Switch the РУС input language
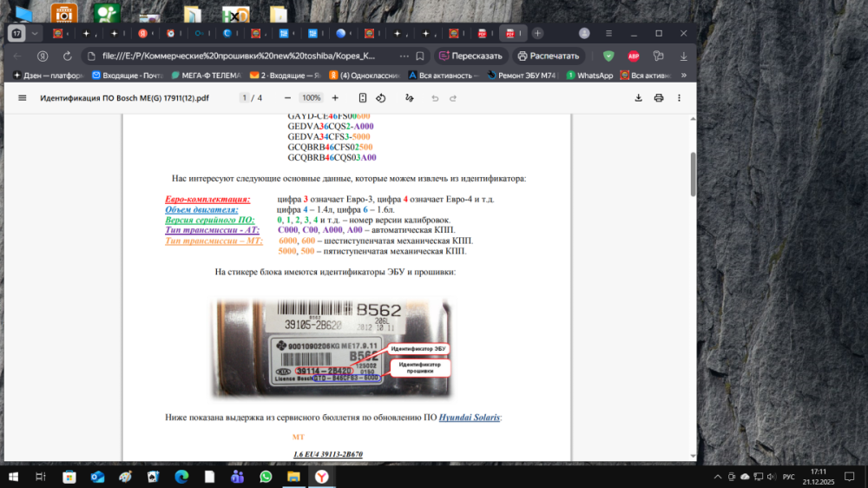The height and width of the screenshot is (488, 868). point(789,477)
